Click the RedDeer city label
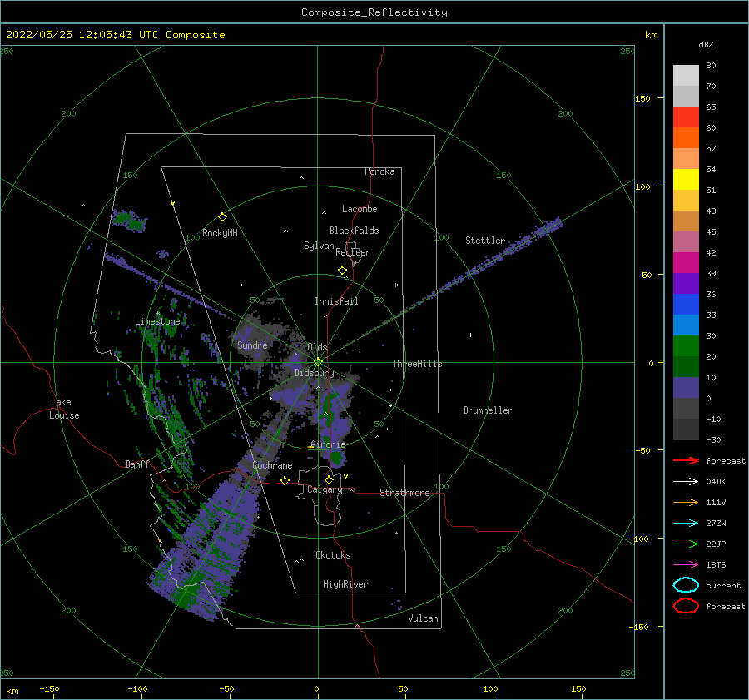The height and width of the screenshot is (700, 749). click(353, 252)
